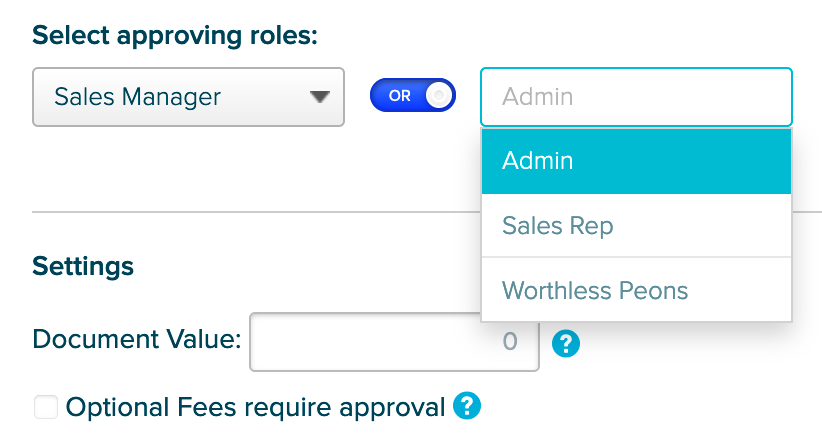Click the OR text on the switch
This screenshot has height=440, width=822.
tap(399, 96)
